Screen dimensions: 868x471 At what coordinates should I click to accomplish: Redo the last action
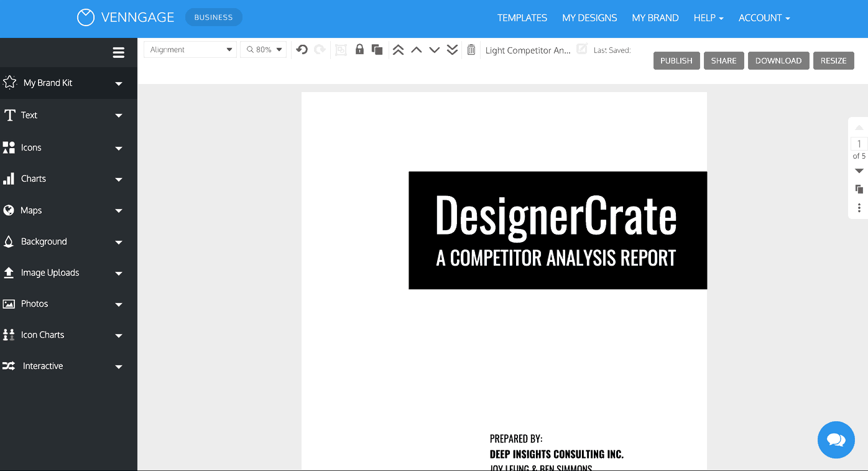point(320,50)
